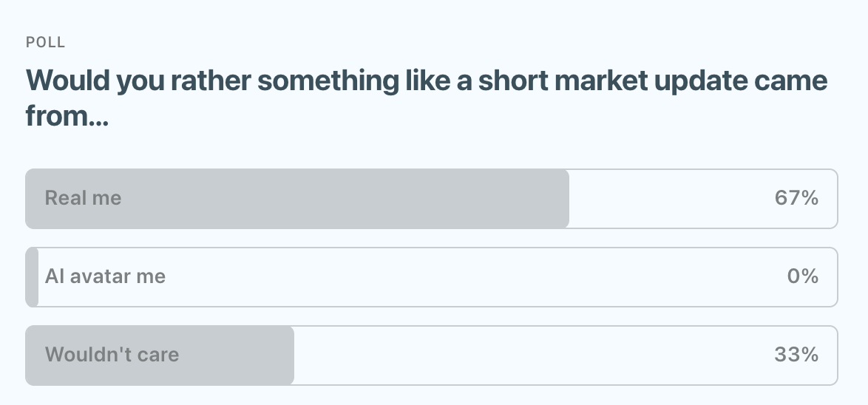
Task: Click the tiny gray sliver in AI avatar row
Action: (x=32, y=277)
